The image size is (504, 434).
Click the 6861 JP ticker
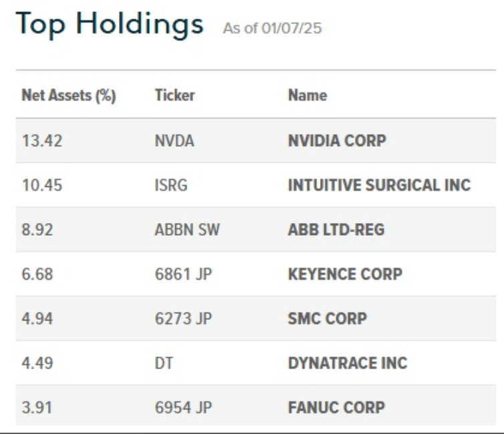(x=178, y=274)
